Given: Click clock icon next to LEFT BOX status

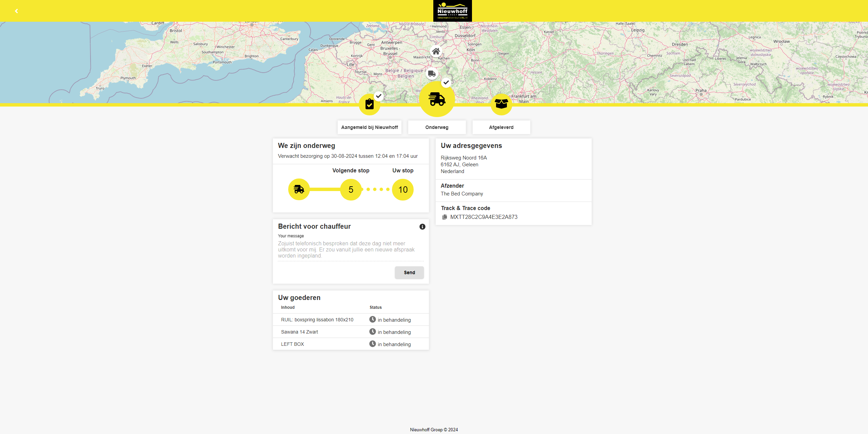Looking at the screenshot, I should [372, 344].
